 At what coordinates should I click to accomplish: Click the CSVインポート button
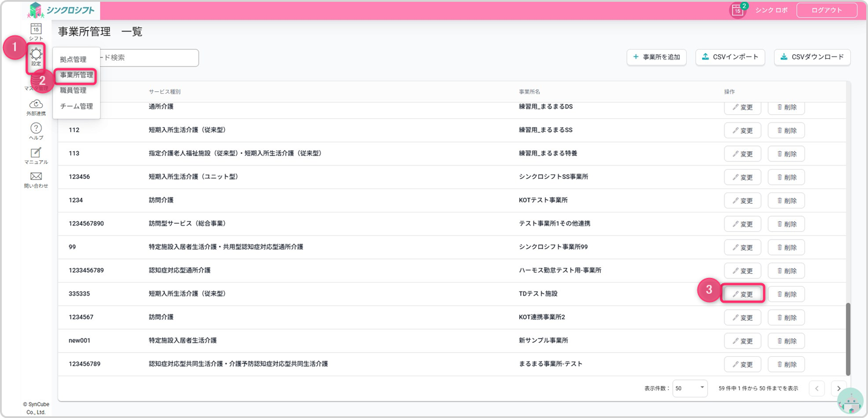tap(730, 57)
